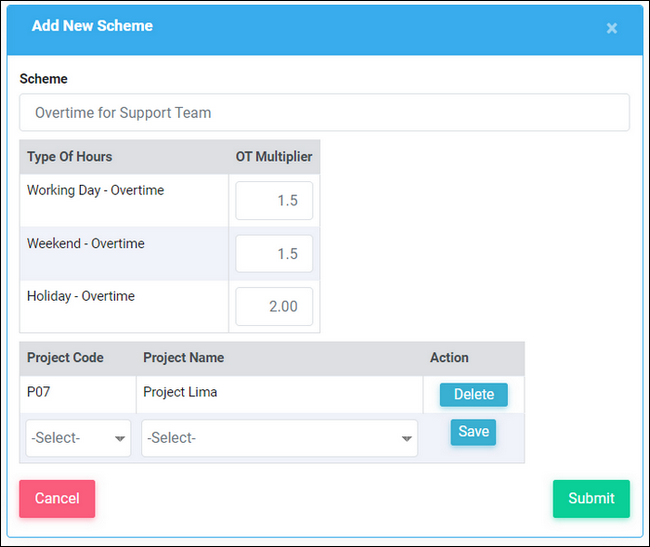Click the Project Name column header
The width and height of the screenshot is (650, 547).
tap(184, 358)
